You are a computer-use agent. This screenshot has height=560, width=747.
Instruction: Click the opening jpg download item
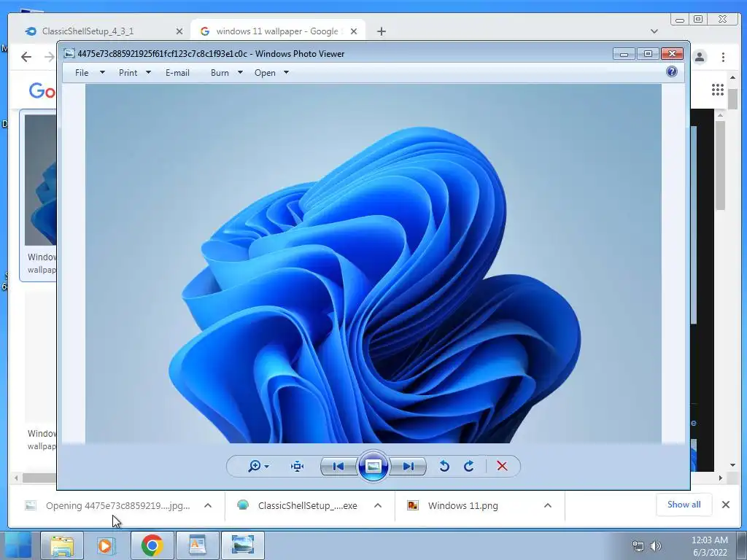click(x=117, y=506)
